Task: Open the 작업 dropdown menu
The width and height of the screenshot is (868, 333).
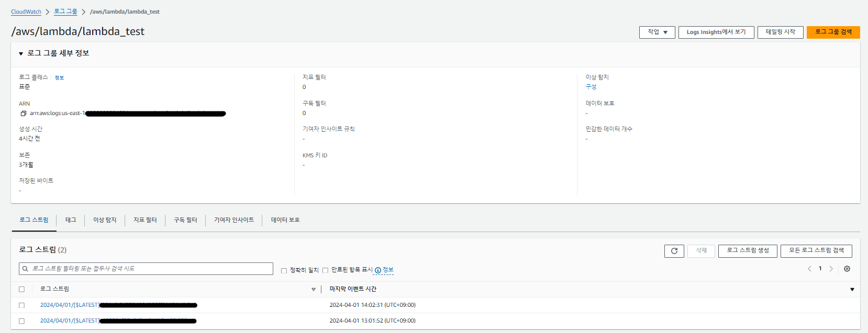Action: pyautogui.click(x=657, y=32)
